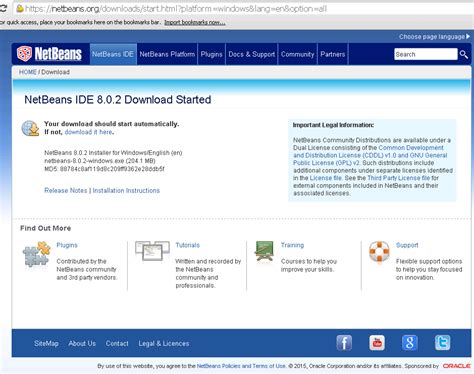Click the Plugins puzzle pieces icon
Screen dimensions: 474x374
tap(37, 254)
